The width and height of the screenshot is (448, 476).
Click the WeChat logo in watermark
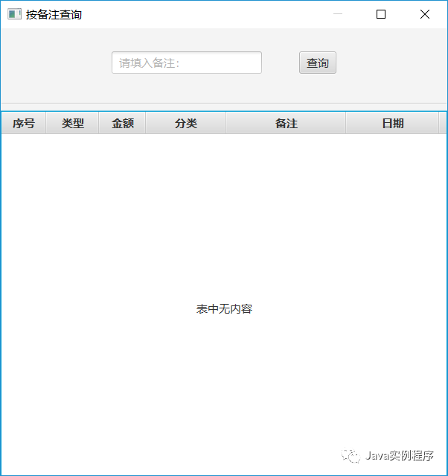[349, 456]
